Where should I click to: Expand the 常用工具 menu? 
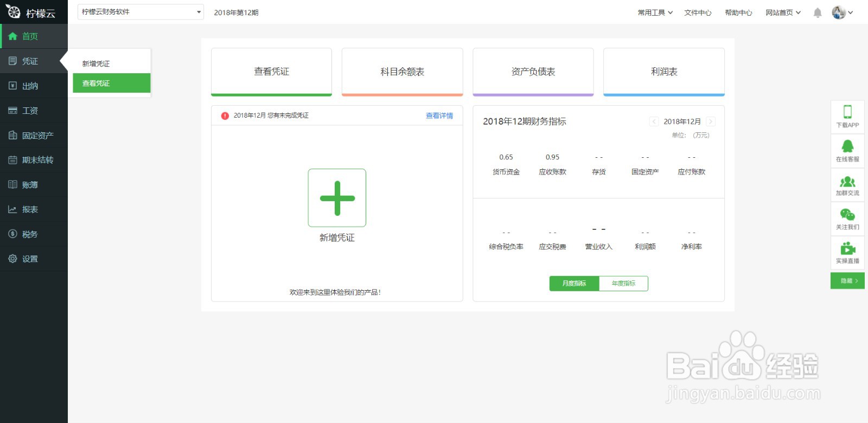coord(655,12)
